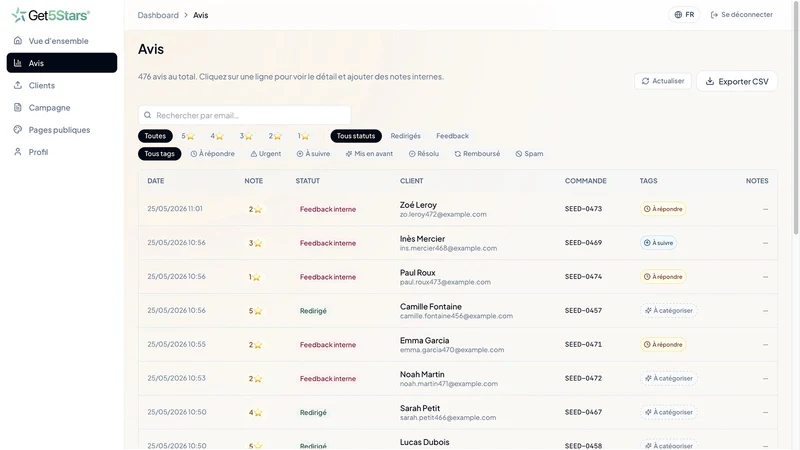Click À catégoriser tag on SEED-0467 row
The image size is (800, 450).
pyautogui.click(x=668, y=412)
